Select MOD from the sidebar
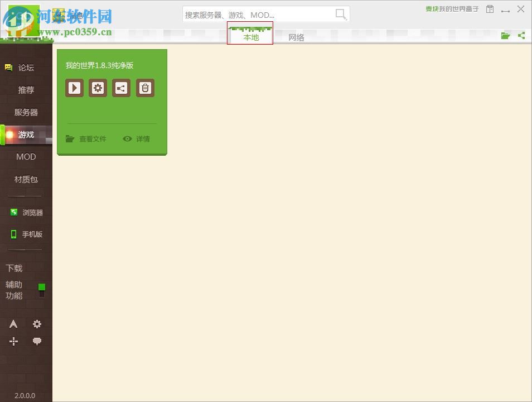This screenshot has height=402, width=532. (x=26, y=156)
